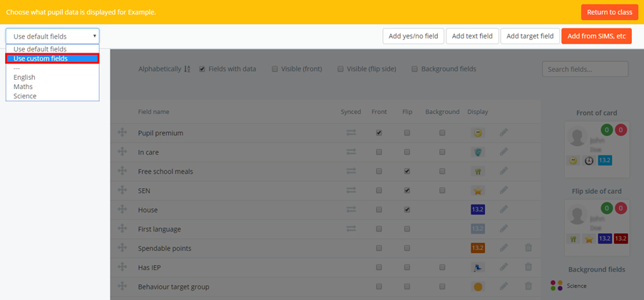Viewport: 644px width, 300px height.
Task: Click Add target field button
Action: coord(530,36)
